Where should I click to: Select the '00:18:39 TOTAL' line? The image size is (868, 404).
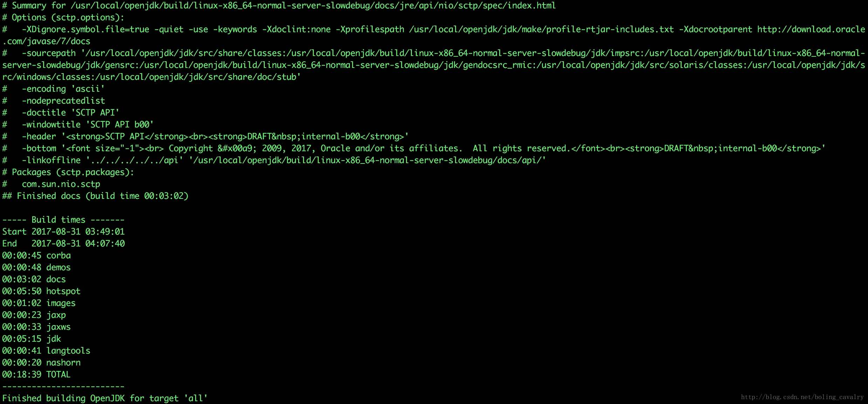36,374
